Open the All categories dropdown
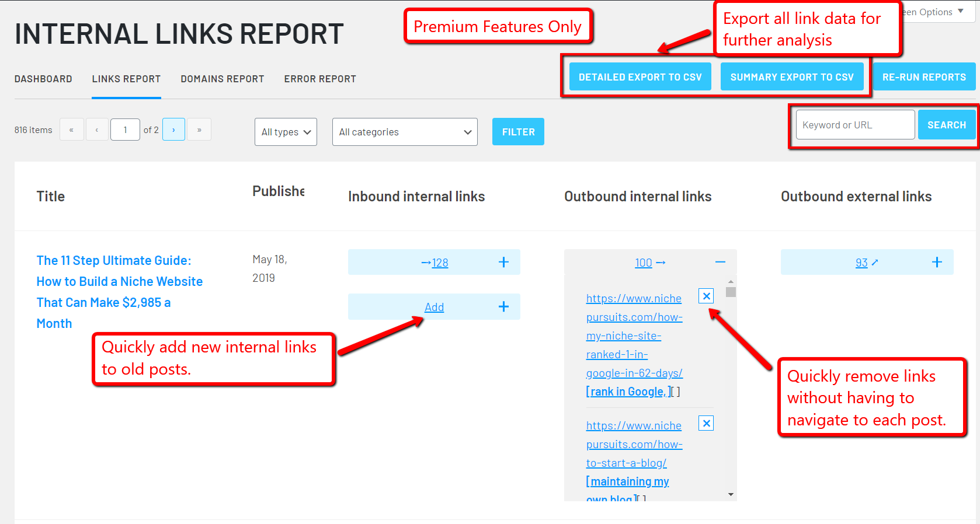The height and width of the screenshot is (524, 980). 404,132
